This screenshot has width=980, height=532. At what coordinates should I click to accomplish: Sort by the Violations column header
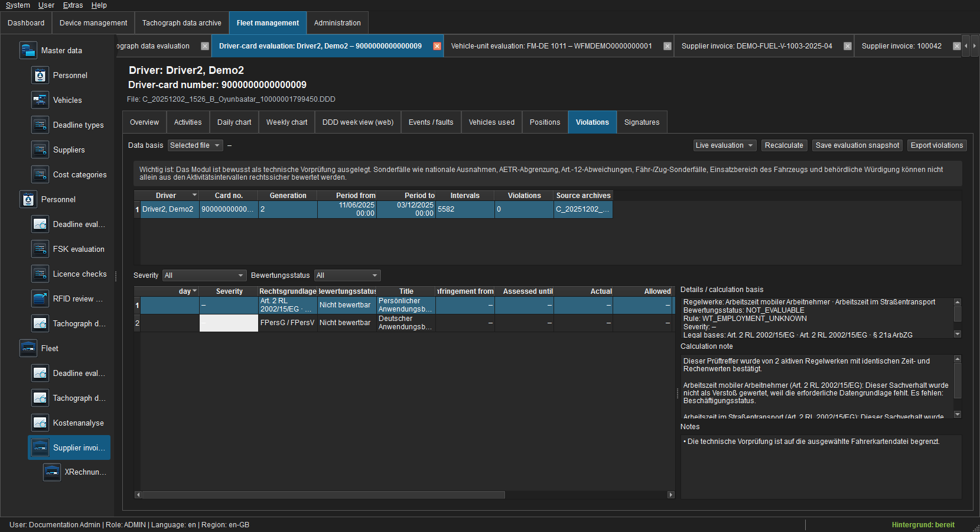coord(524,196)
